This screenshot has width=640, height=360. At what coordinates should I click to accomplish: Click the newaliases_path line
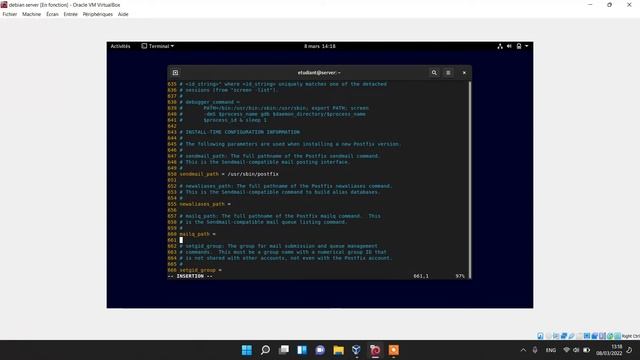pos(205,204)
